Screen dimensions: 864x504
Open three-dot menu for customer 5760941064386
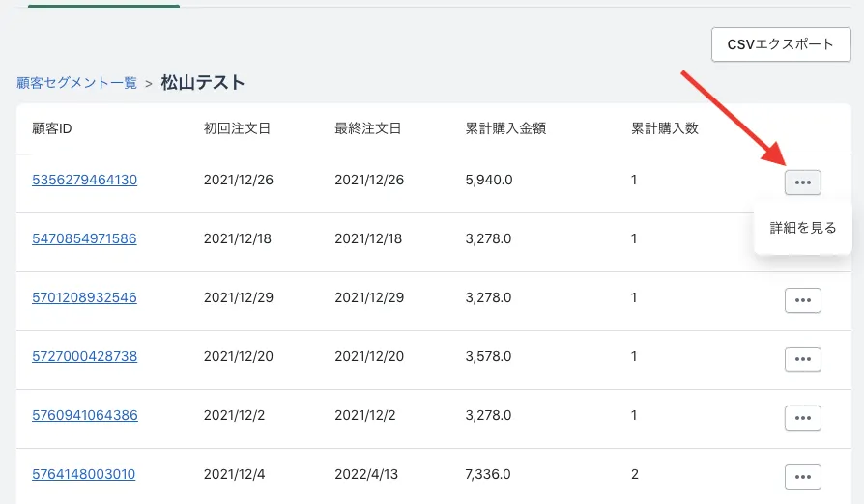click(x=802, y=418)
